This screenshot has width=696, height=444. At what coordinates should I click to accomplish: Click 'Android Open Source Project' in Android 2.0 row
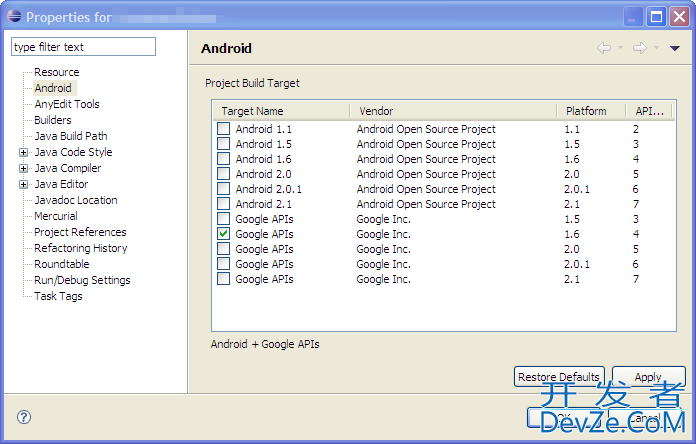coord(426,174)
